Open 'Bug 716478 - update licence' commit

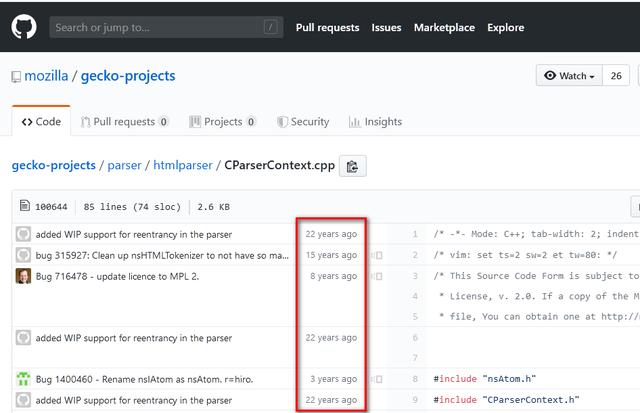tap(117, 276)
